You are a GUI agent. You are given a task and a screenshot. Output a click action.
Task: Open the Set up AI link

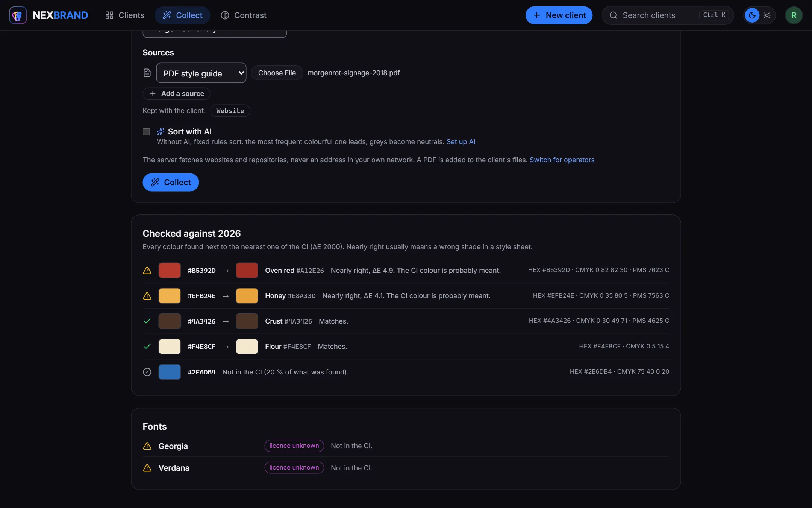tap(461, 142)
